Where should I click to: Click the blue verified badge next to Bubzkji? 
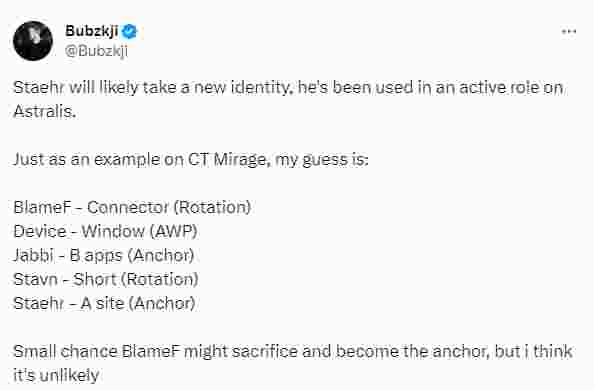pos(130,31)
